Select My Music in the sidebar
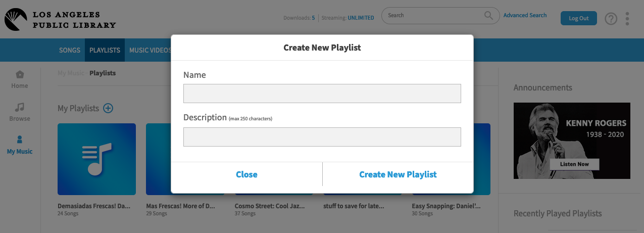644x233 pixels. [20, 145]
